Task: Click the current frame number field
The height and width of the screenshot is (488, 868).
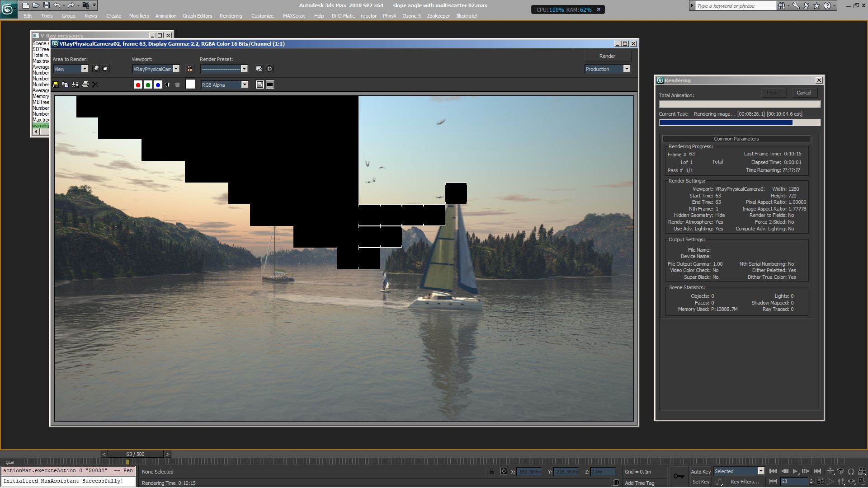Action: (x=793, y=482)
